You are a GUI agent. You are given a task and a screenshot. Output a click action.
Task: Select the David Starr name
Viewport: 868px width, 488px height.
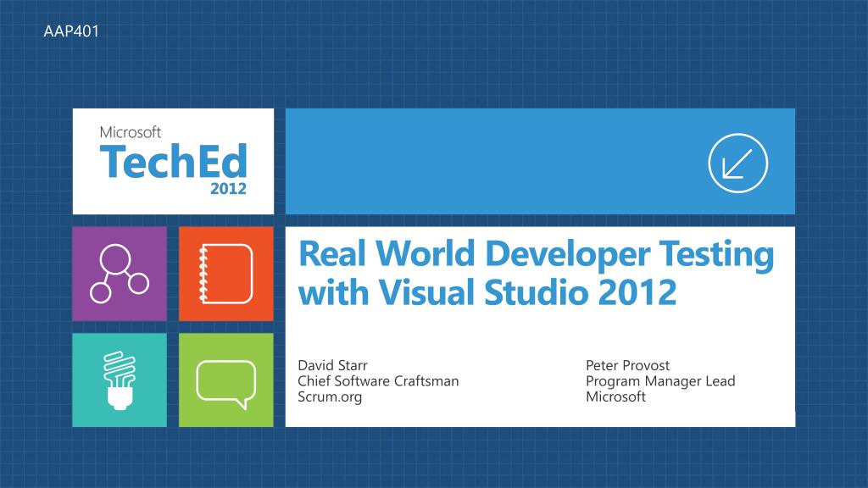pyautogui.click(x=332, y=365)
